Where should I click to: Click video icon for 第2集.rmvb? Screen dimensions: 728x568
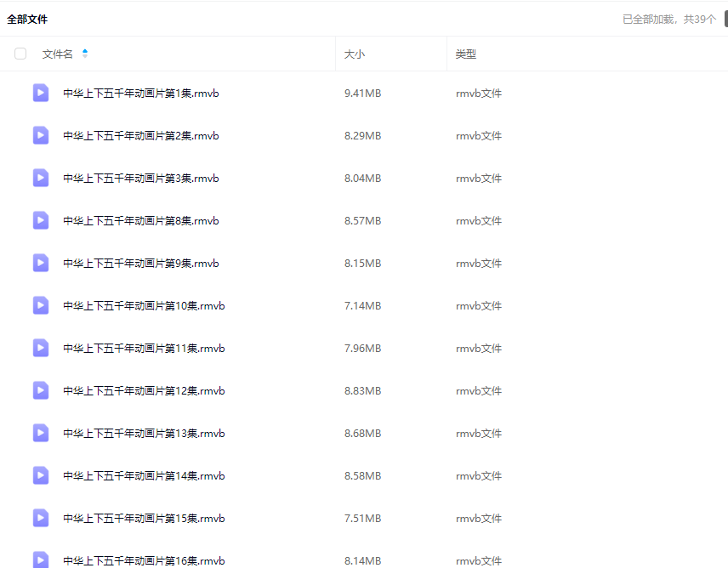41,135
